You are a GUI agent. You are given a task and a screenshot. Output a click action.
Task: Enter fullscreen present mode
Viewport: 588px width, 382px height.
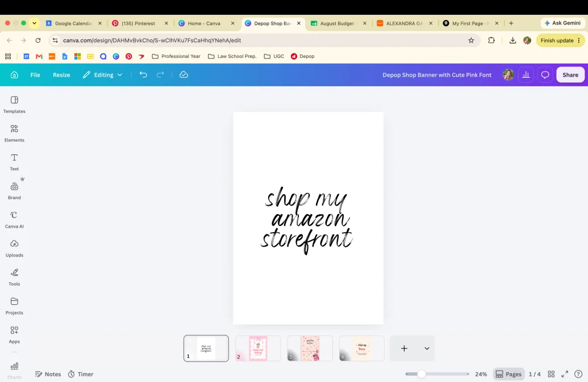click(x=565, y=374)
